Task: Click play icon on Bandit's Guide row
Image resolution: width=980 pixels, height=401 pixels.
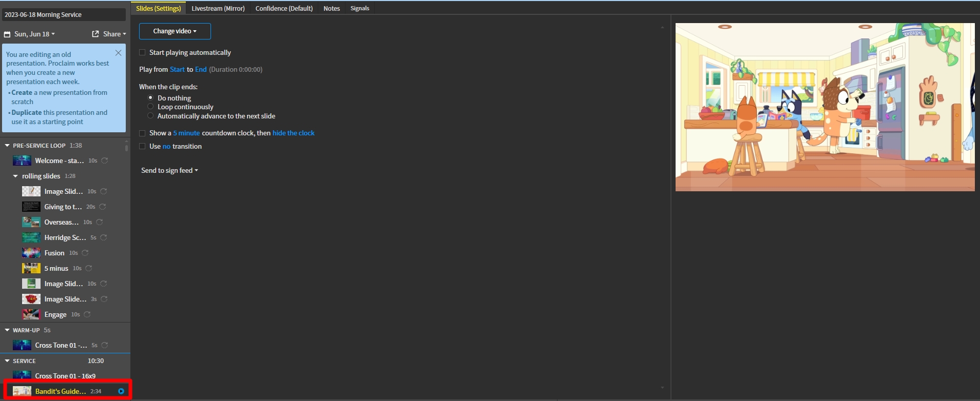Action: 121,391
